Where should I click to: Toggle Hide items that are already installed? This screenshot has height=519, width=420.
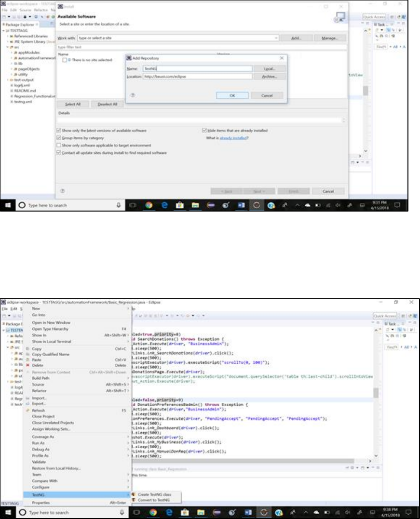coord(204,131)
